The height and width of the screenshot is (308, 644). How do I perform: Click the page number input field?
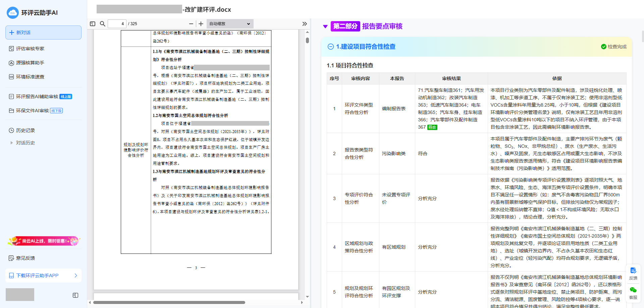pos(117,24)
